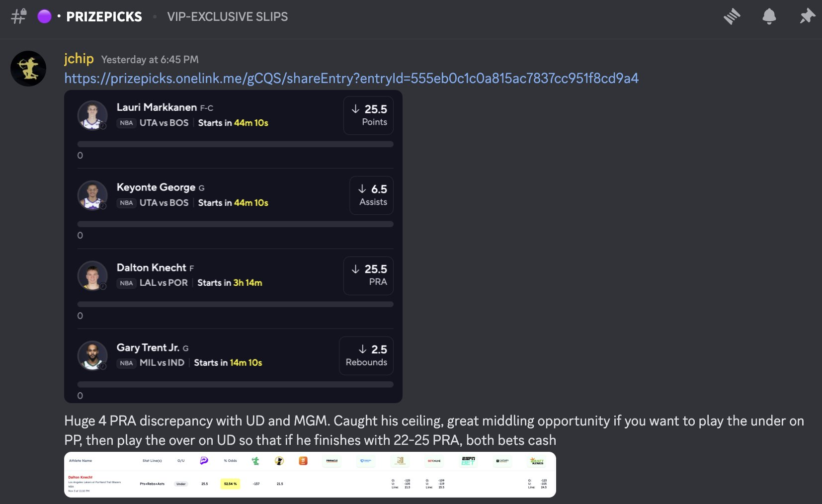The image size is (822, 504).
Task: Click the ESPN BET logo in odds table
Action: click(x=468, y=461)
